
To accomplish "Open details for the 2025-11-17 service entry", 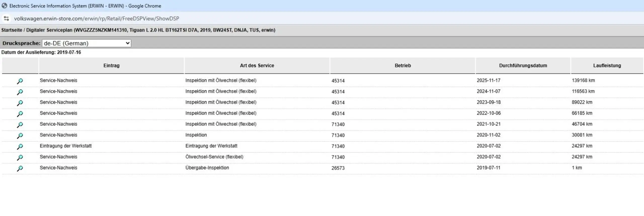I will tap(20, 81).
